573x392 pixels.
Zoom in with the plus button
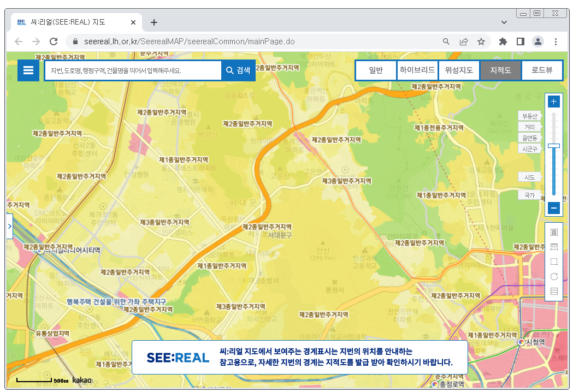point(554,102)
